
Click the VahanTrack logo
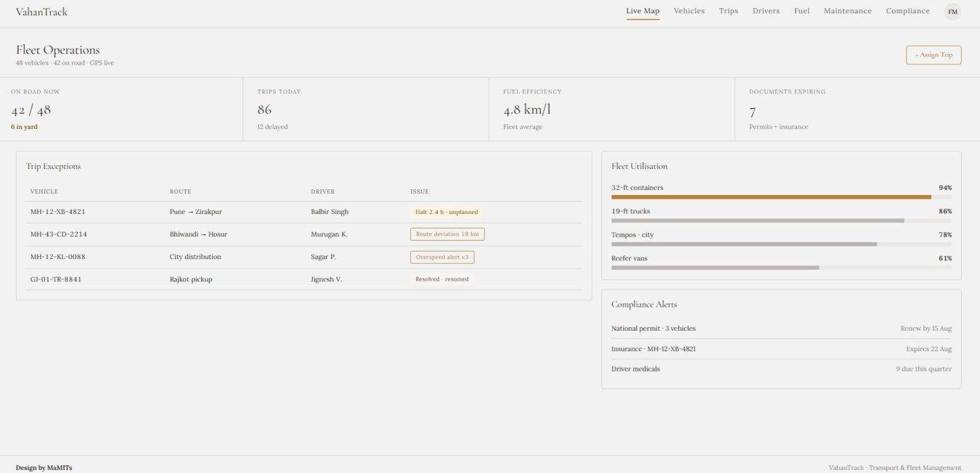tap(41, 12)
